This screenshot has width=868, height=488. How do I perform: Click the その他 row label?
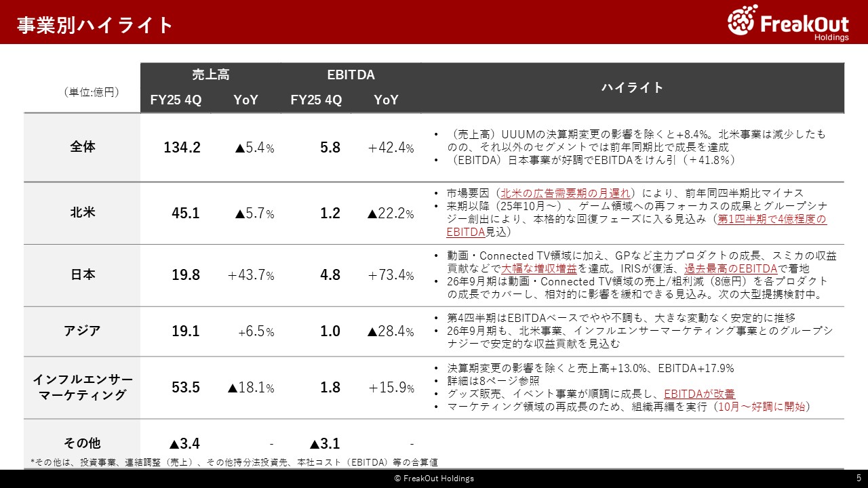point(82,443)
